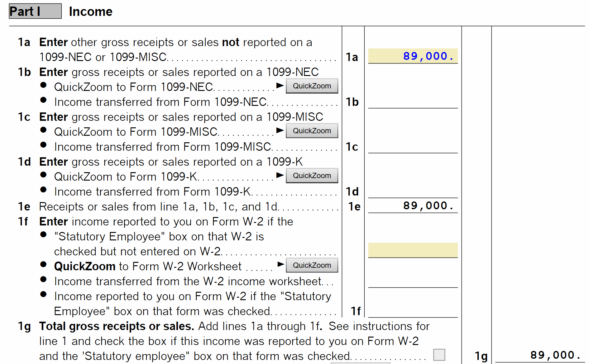The image size is (589, 364).
Task: Open QuickZoom to Form W-2 Worksheet
Action: click(312, 265)
